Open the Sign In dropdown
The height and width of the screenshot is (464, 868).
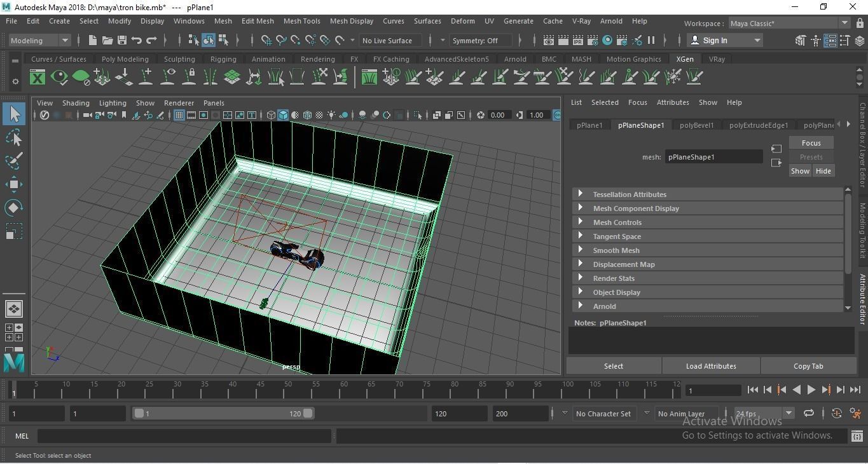(x=726, y=40)
